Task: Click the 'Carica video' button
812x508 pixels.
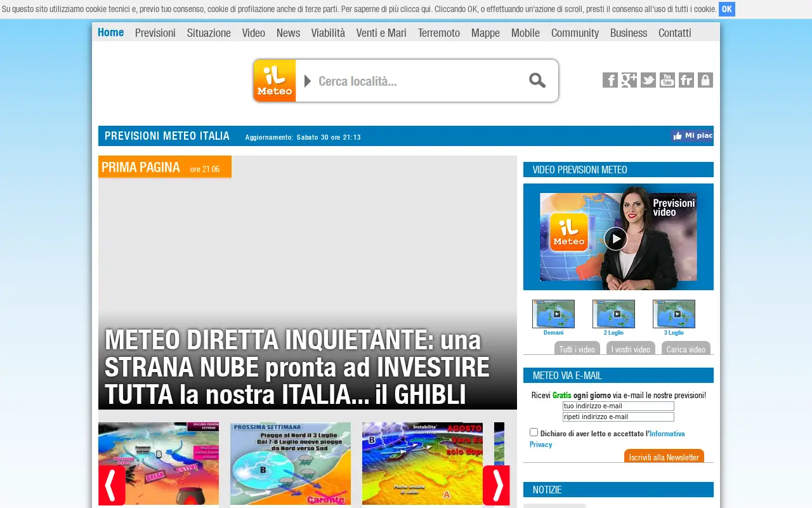Action: tap(686, 349)
